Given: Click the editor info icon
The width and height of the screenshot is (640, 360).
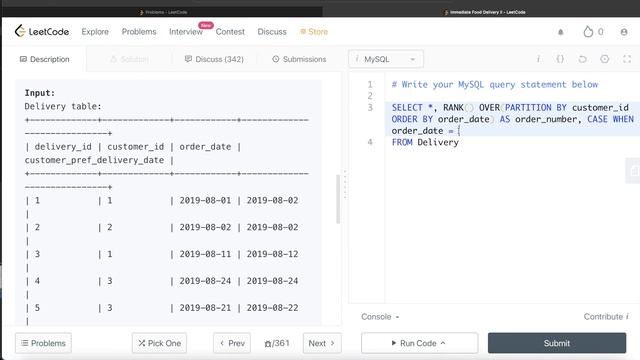Looking at the screenshot, I should (x=538, y=59).
